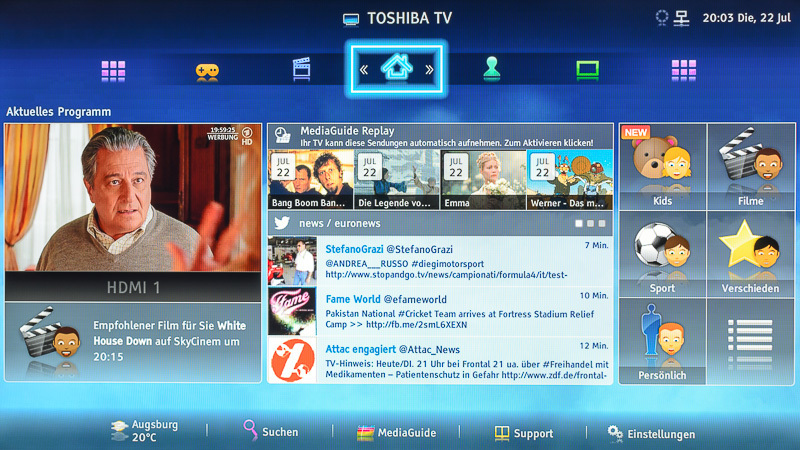
Task: Open Suchen search
Action: (x=271, y=431)
